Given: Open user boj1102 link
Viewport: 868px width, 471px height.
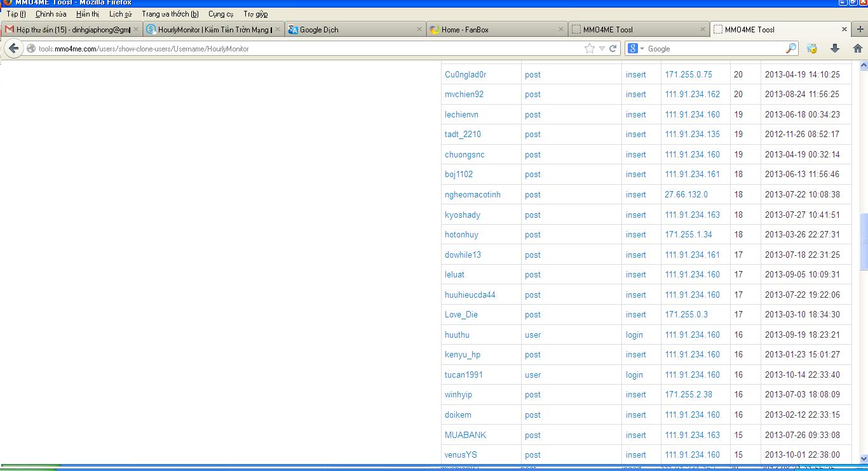Looking at the screenshot, I should [x=459, y=174].
